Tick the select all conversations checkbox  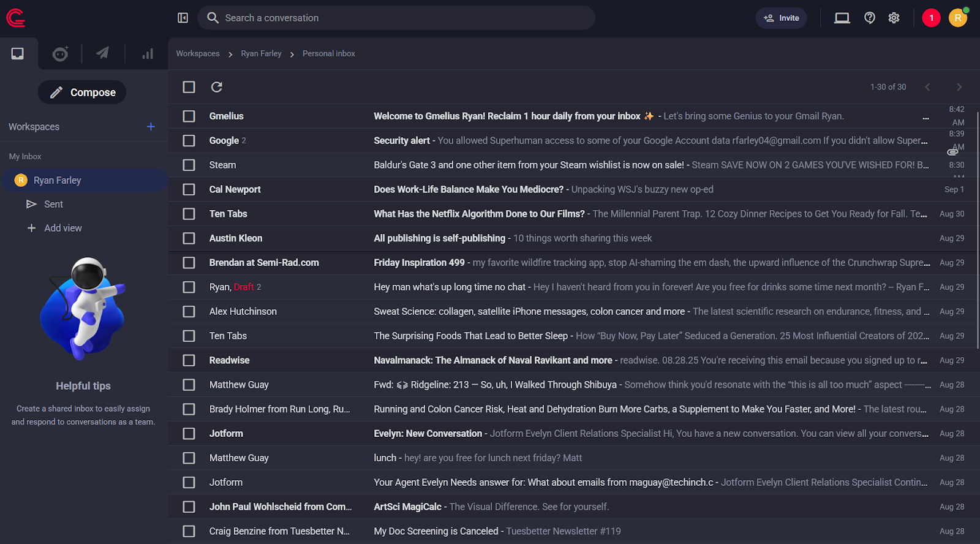(x=189, y=87)
